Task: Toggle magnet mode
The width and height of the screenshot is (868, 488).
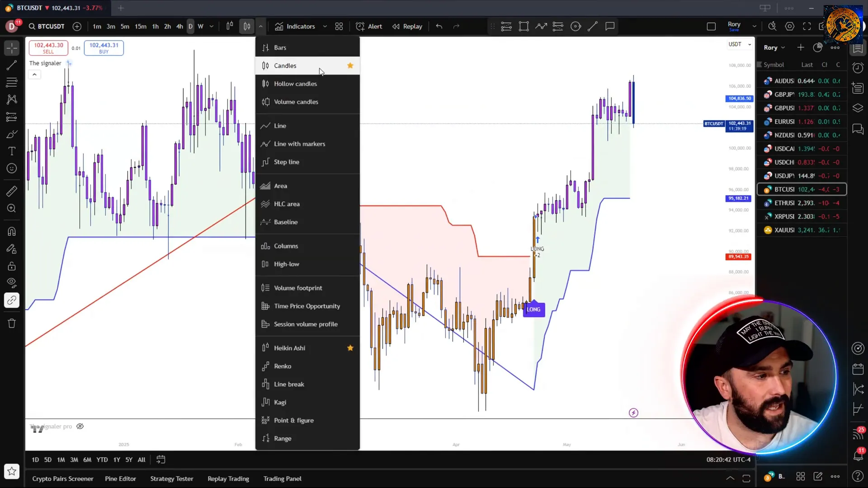Action: point(12,231)
